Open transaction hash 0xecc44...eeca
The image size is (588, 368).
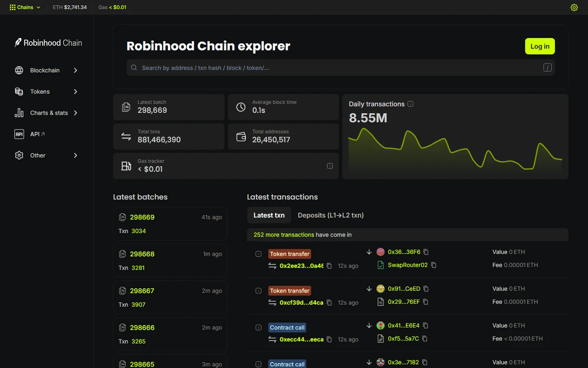(x=301, y=339)
